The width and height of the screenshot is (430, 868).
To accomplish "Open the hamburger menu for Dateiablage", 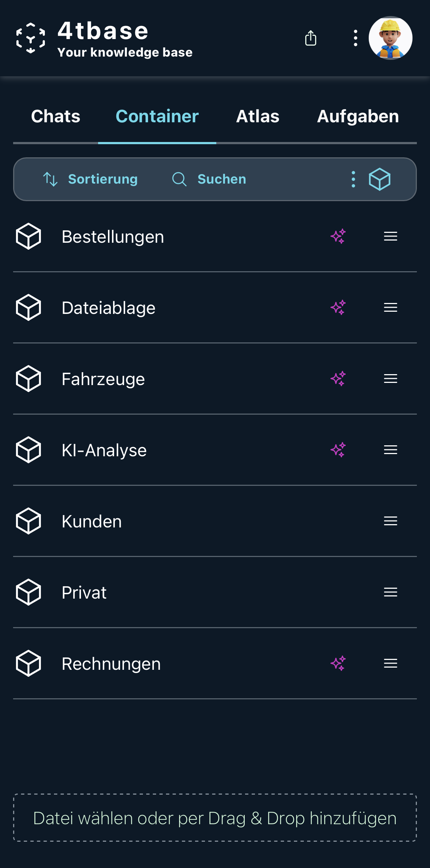I will click(x=390, y=308).
